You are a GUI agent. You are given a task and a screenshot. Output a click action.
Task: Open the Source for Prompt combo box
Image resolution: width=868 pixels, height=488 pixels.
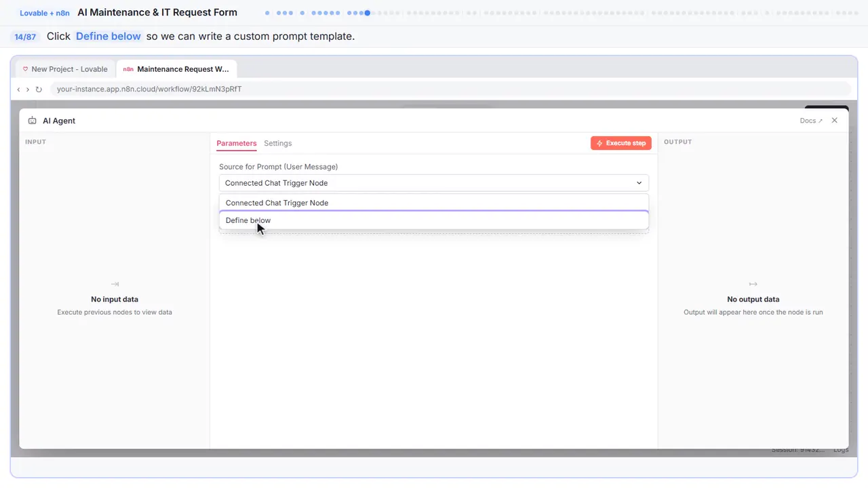(x=434, y=183)
